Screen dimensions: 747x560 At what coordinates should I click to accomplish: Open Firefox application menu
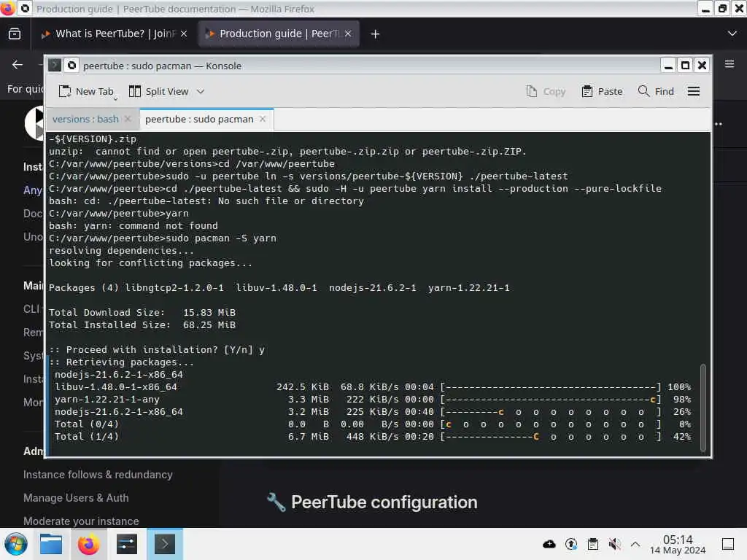[729, 64]
